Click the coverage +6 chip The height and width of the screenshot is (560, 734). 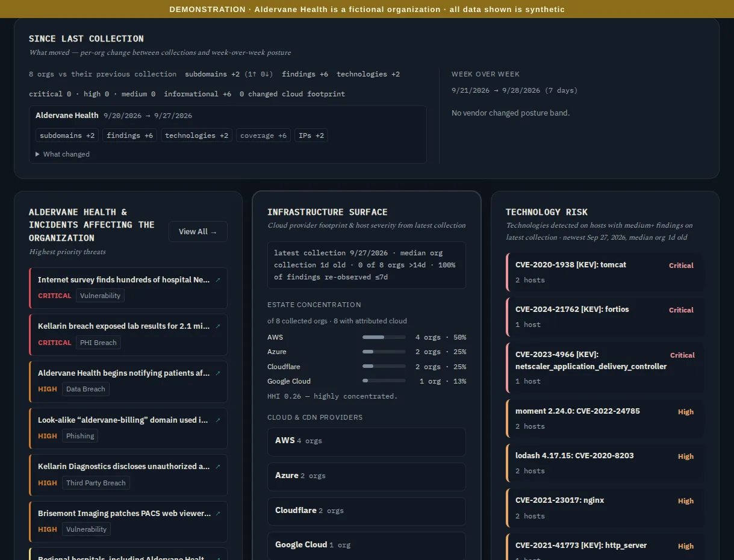(264, 135)
